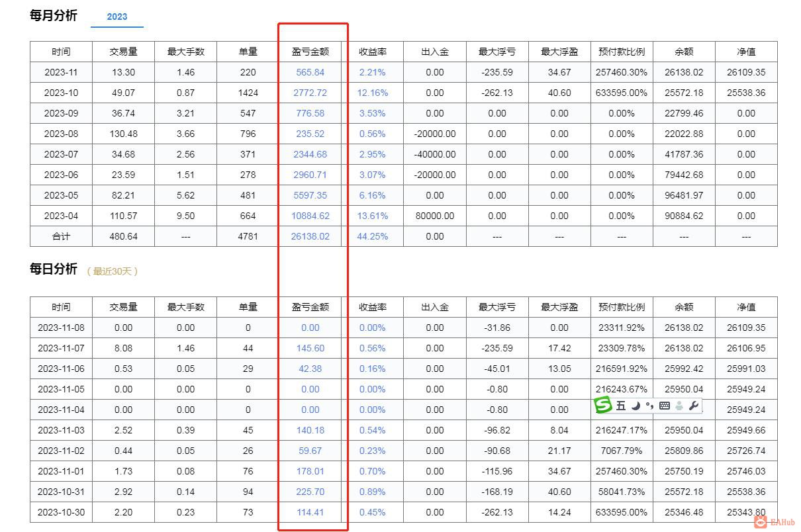This screenshot has height=532, width=801.
Task: Click the 7067.79% margin ratio cell
Action: (x=622, y=451)
